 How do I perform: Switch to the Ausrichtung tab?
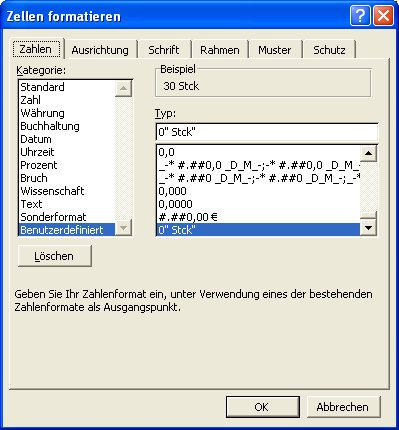click(x=100, y=50)
